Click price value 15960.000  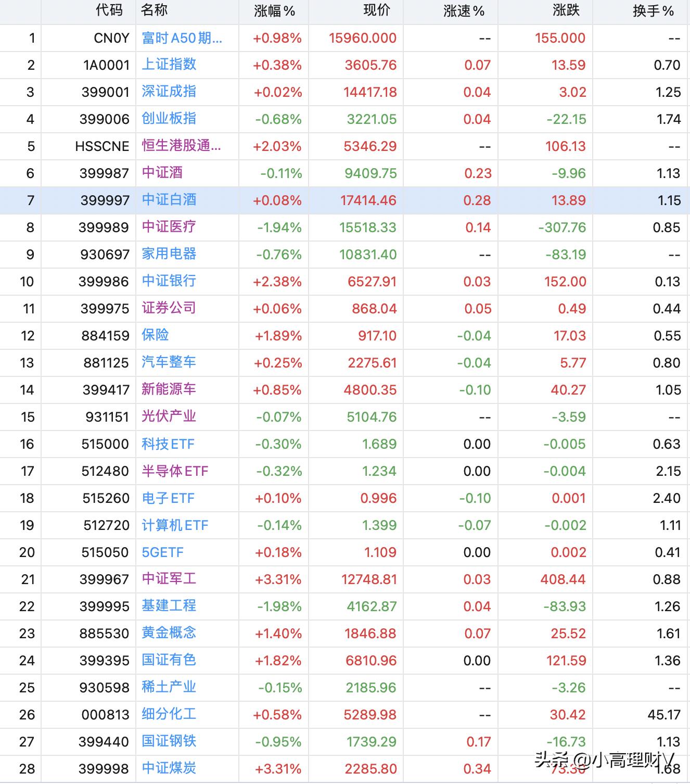coord(363,38)
